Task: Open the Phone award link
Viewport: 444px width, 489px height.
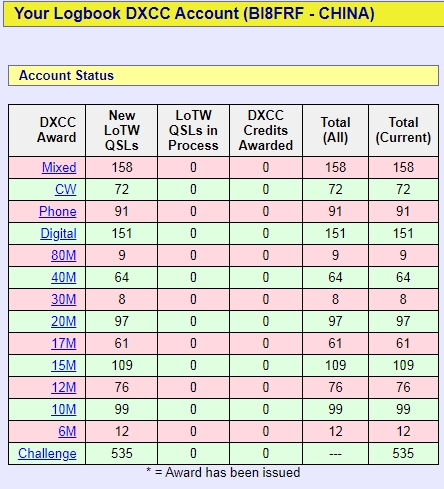Action: (x=58, y=211)
